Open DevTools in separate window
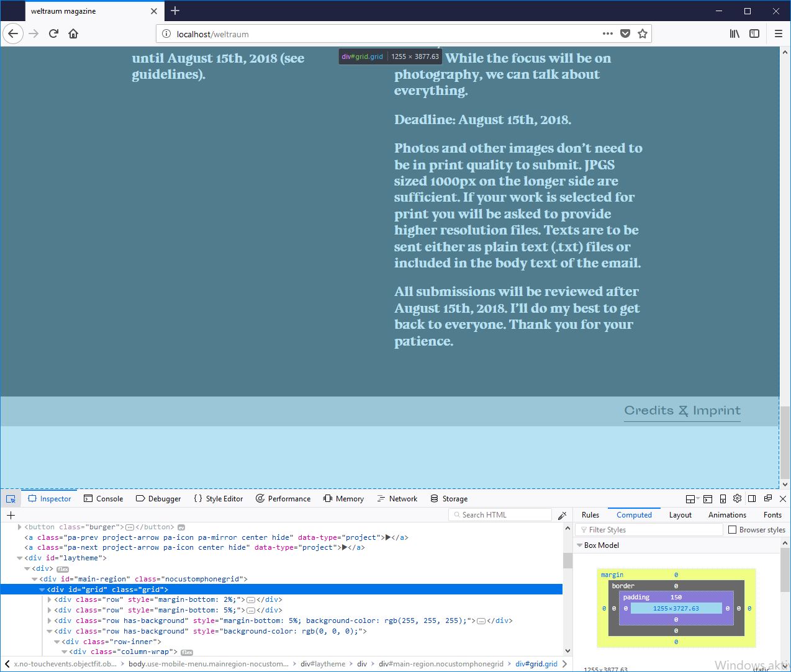The image size is (791, 672). point(768,498)
